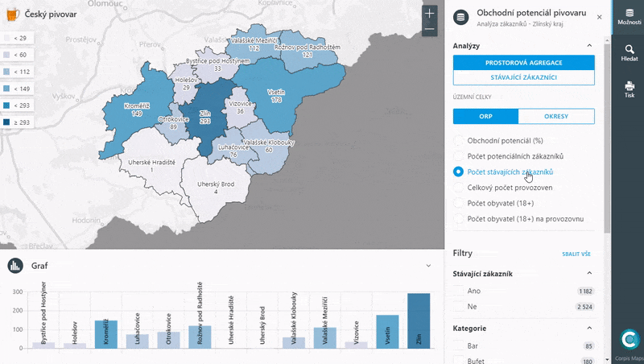Select Obchodní potenciál (%) radio option
Viewport: 644px width, 364px height.
point(458,140)
